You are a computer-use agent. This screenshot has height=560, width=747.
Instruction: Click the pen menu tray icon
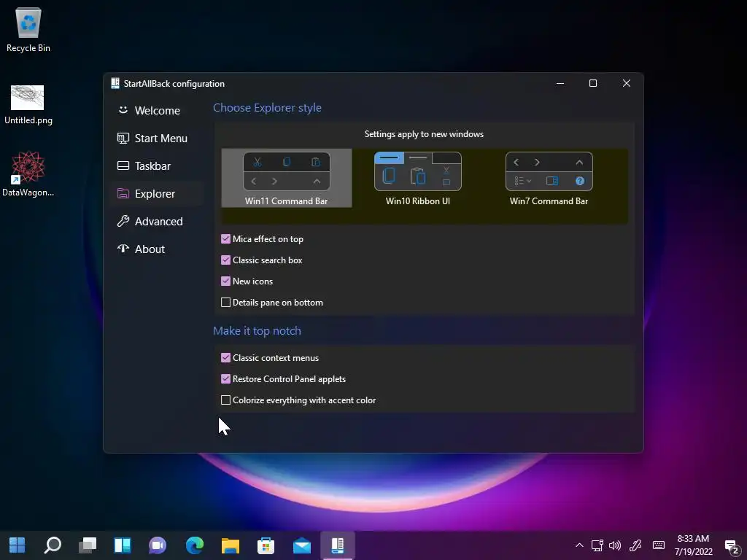coord(635,545)
